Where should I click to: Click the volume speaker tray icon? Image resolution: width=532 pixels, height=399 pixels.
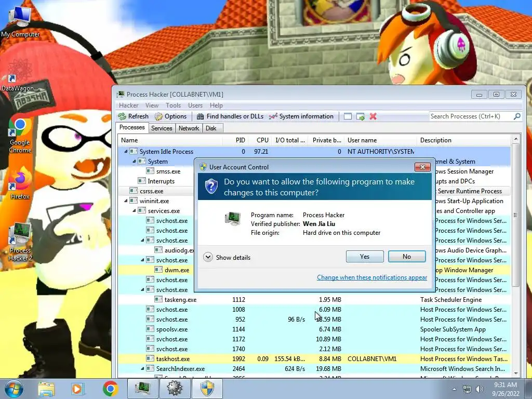(x=480, y=389)
